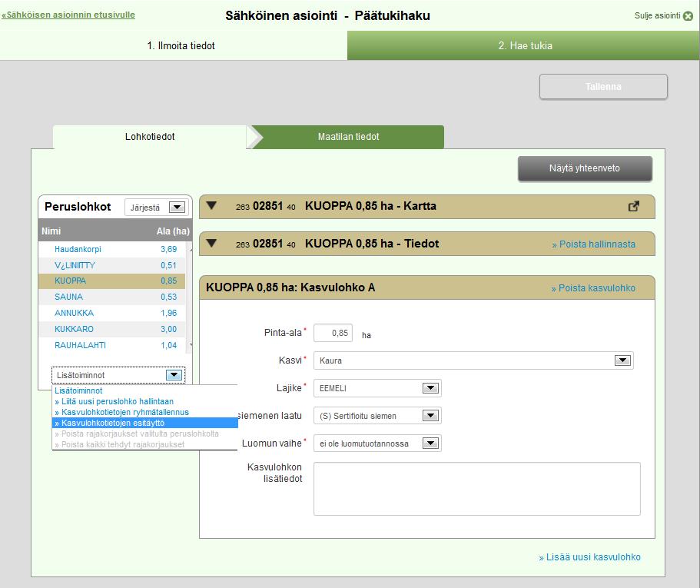Open the Kasvi dropdown showing Kaura

click(473, 360)
